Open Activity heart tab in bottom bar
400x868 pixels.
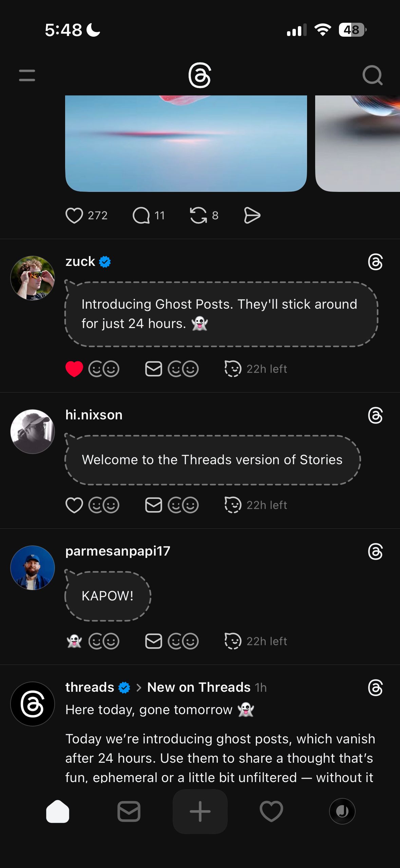click(x=271, y=811)
